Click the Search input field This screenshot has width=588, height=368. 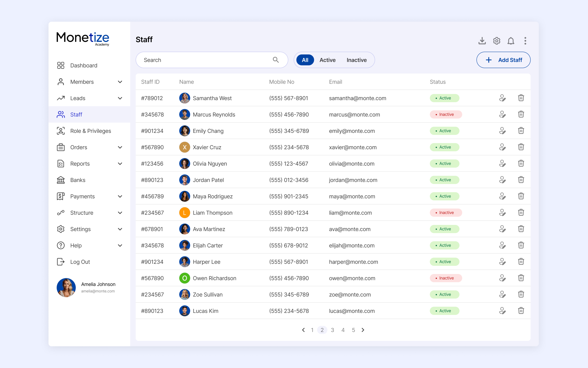click(x=212, y=60)
